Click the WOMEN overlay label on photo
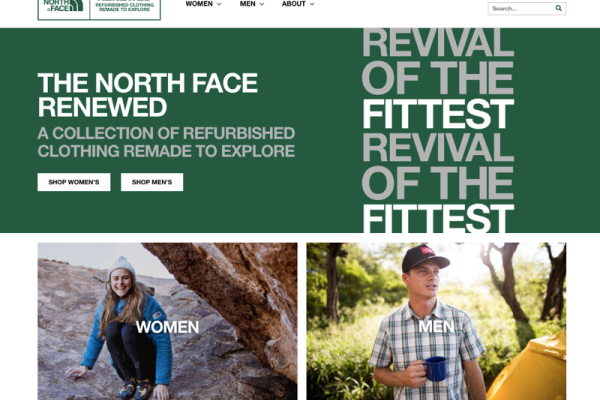 pyautogui.click(x=167, y=327)
